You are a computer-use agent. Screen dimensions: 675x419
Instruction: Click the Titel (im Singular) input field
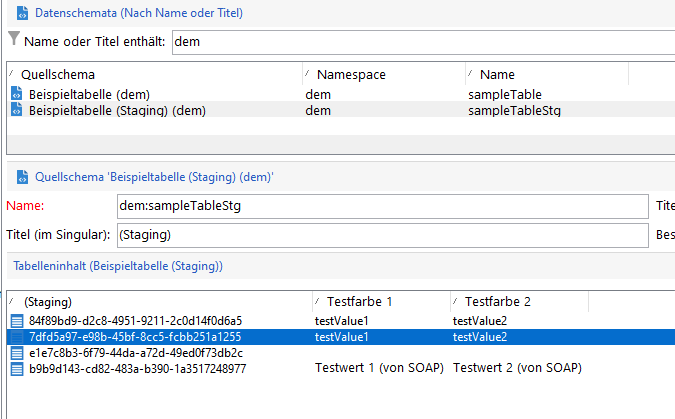click(x=380, y=235)
